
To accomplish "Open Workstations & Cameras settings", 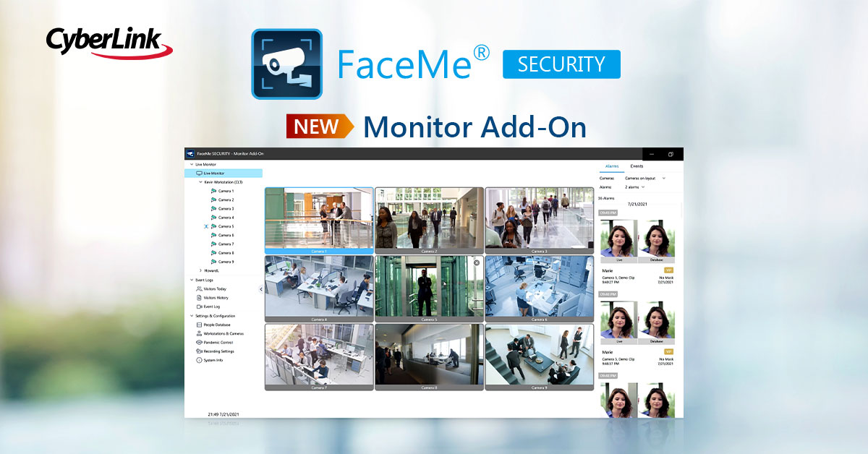I will [x=223, y=334].
